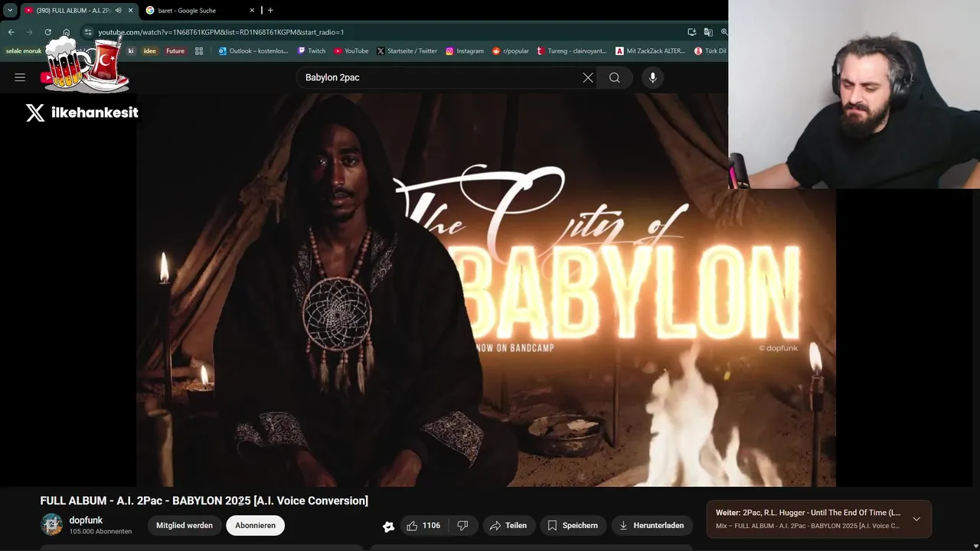Save video with Speichern button
The height and width of the screenshot is (551, 980).
[x=573, y=526]
